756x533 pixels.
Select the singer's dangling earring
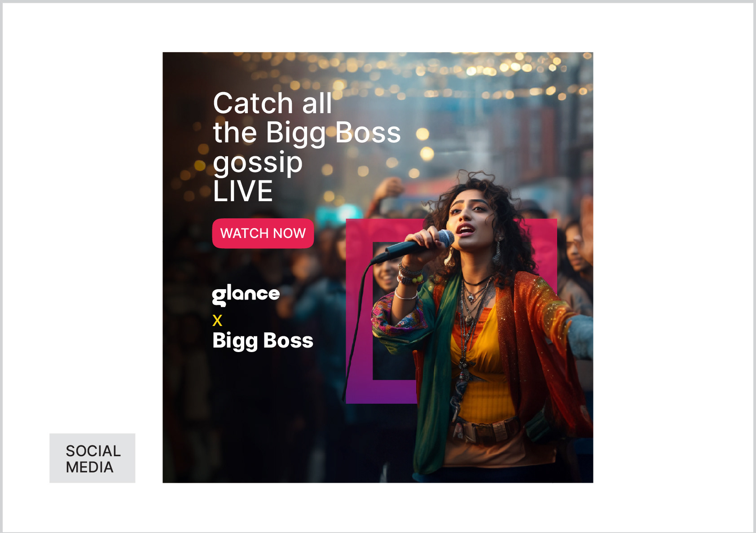[x=497, y=251]
